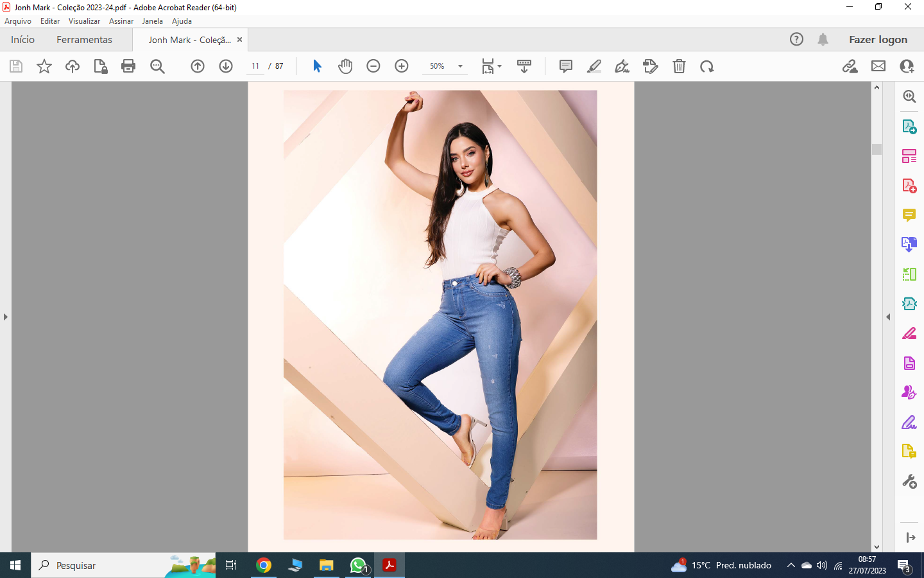Select the highlight text tool

point(594,66)
